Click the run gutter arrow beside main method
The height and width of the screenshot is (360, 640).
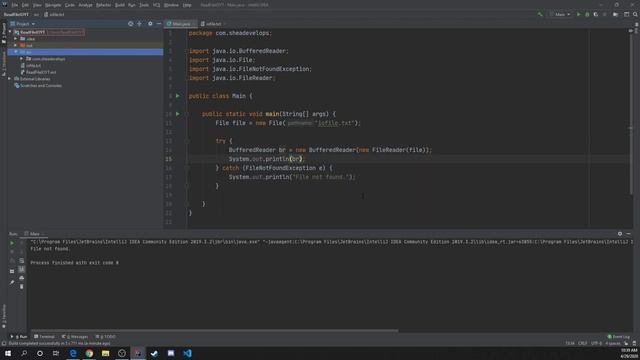(178, 114)
